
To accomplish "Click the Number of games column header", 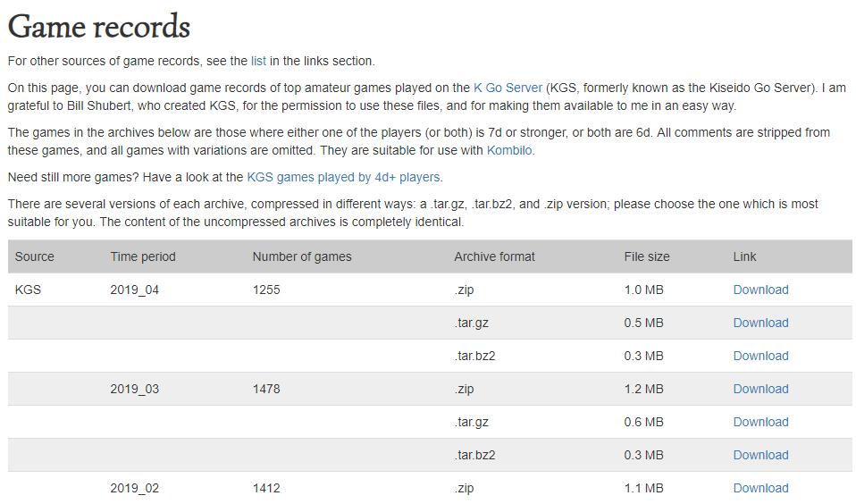I will click(302, 256).
